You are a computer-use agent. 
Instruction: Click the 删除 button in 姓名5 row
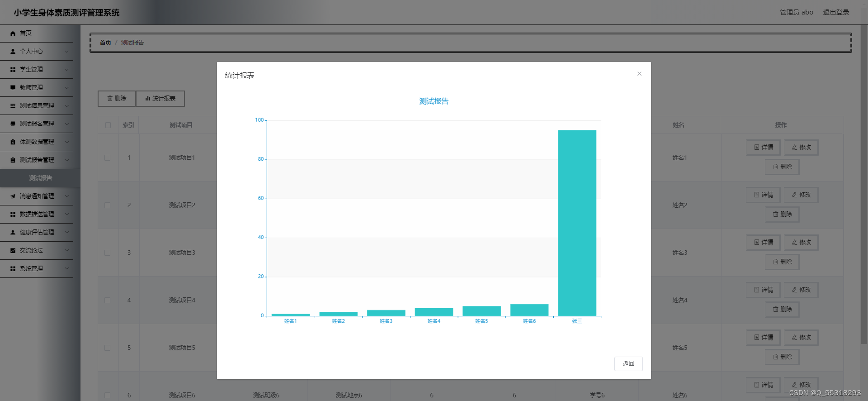pos(782,357)
